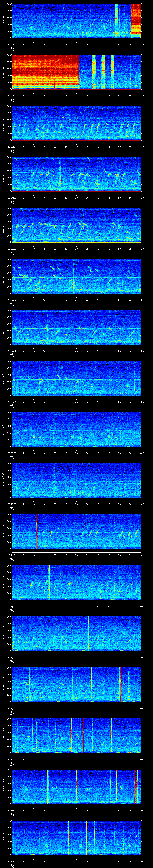Choose the spectrogram panel starting at 20:16:00
153x868 pixels.
point(77,787)
